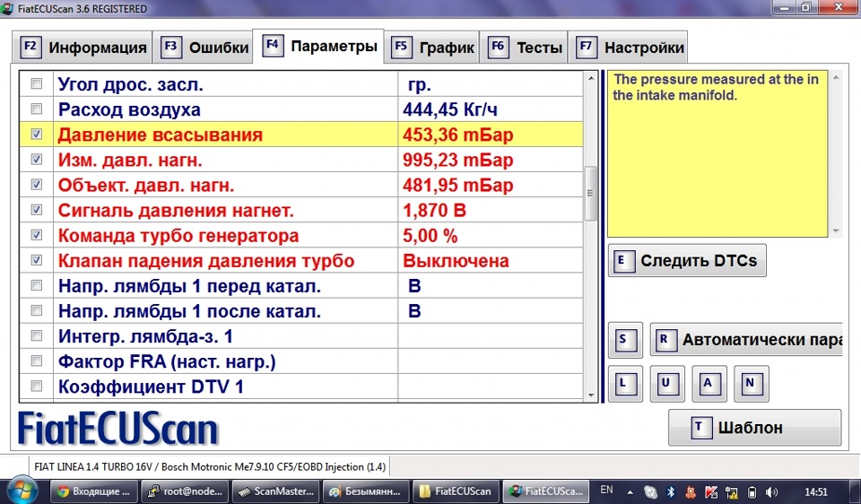Uncheck Изм. давл. нагн. checkbox
The height and width of the screenshot is (504, 861).
[x=36, y=160]
